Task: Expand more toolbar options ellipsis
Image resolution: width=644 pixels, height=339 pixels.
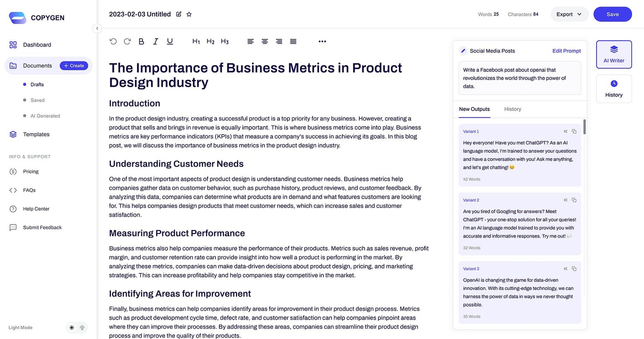Action: (x=322, y=41)
